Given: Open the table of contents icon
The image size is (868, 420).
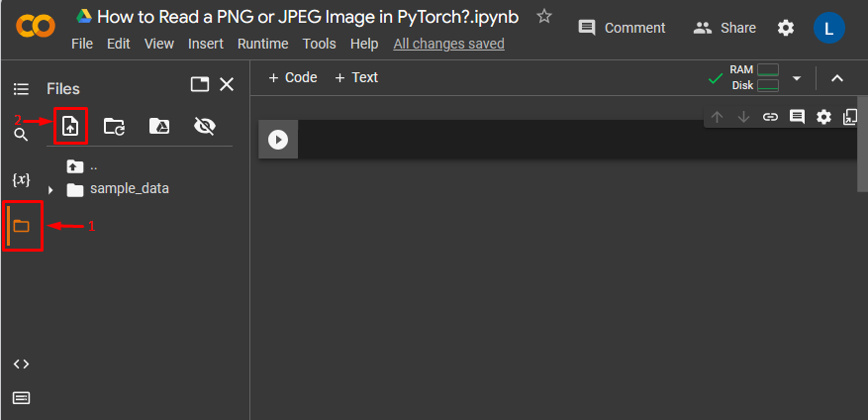Looking at the screenshot, I should pyautogui.click(x=21, y=89).
